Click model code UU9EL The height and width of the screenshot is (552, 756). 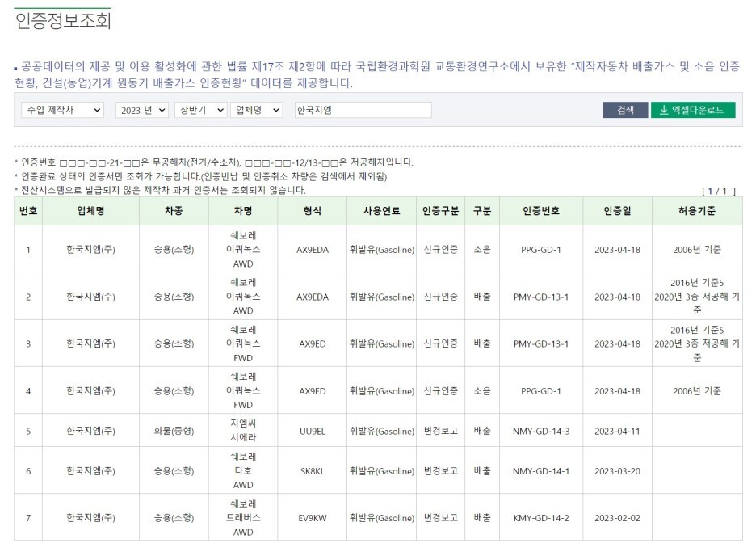tap(313, 432)
